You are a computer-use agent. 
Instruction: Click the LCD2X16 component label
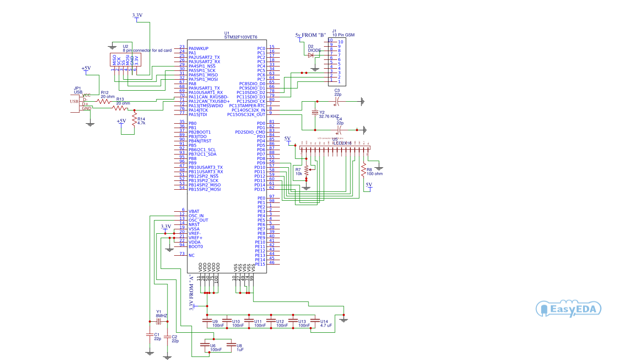point(342,143)
